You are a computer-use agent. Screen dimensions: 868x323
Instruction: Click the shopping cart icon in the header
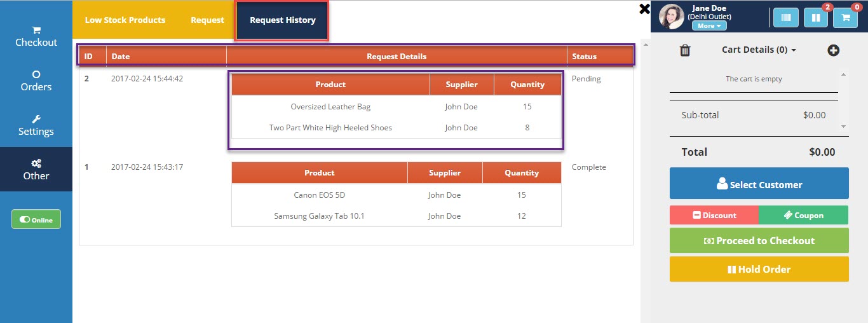845,18
